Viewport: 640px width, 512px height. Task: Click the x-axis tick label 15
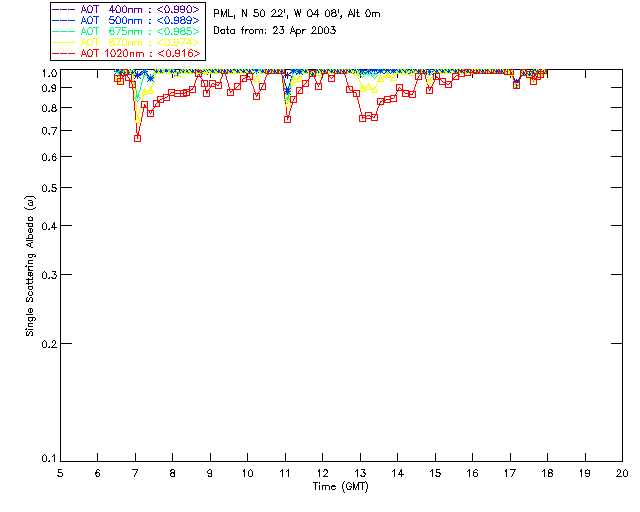tap(435, 473)
